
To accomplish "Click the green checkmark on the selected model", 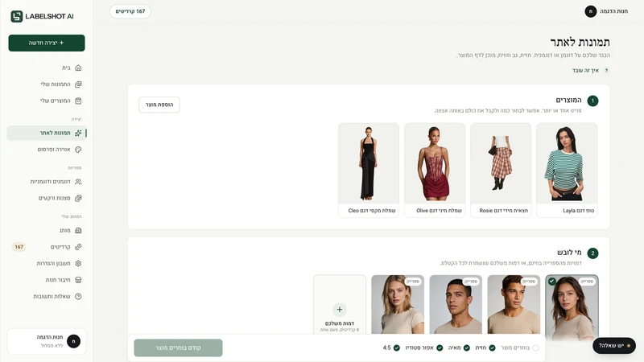I will click(x=552, y=281).
